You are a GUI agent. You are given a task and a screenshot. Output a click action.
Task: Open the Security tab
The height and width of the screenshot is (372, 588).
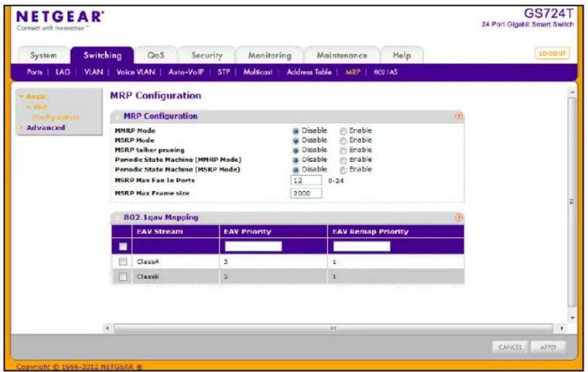click(207, 56)
